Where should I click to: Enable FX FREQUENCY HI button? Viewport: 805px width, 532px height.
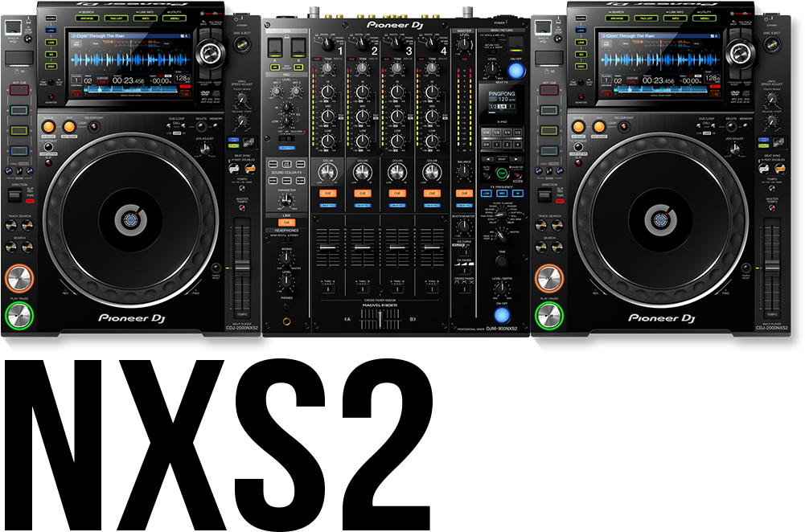518,194
